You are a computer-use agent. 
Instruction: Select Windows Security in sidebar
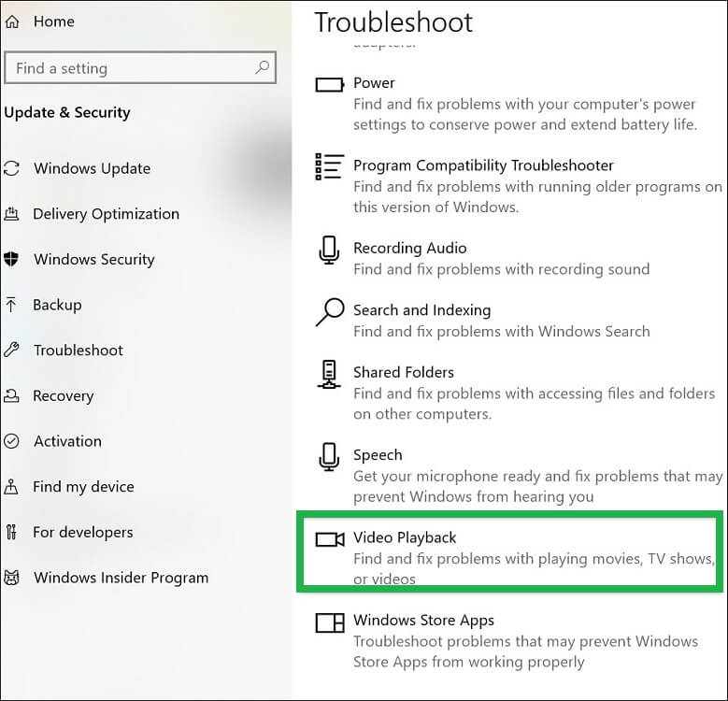[94, 259]
